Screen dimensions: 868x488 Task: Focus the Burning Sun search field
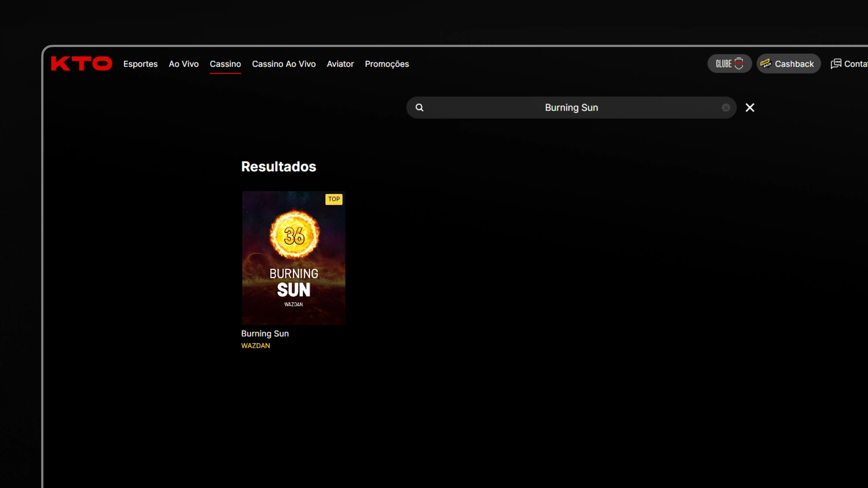[x=571, y=108]
